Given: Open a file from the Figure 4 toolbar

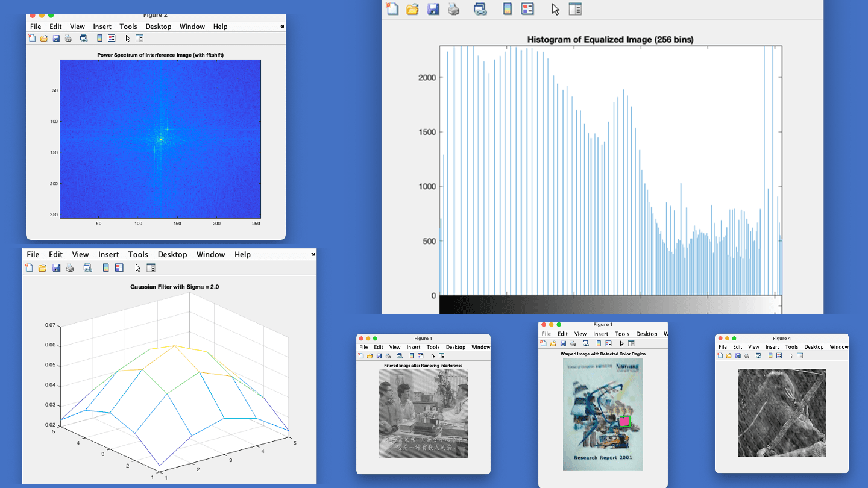Looking at the screenshot, I should click(x=728, y=355).
